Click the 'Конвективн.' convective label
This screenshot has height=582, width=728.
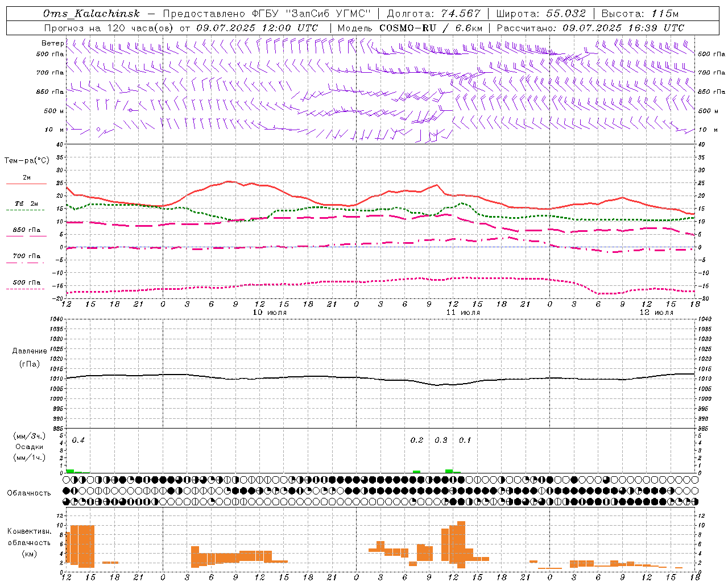point(29,531)
